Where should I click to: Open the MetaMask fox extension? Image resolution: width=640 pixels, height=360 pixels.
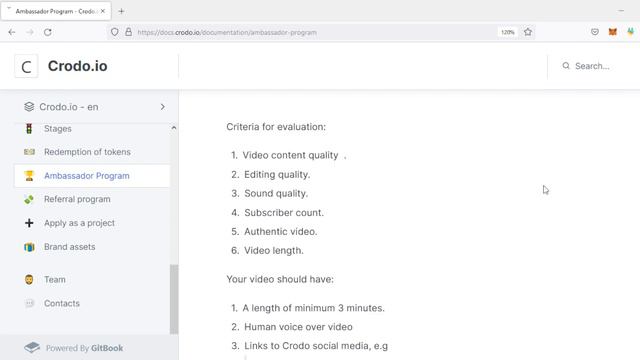[x=613, y=32]
